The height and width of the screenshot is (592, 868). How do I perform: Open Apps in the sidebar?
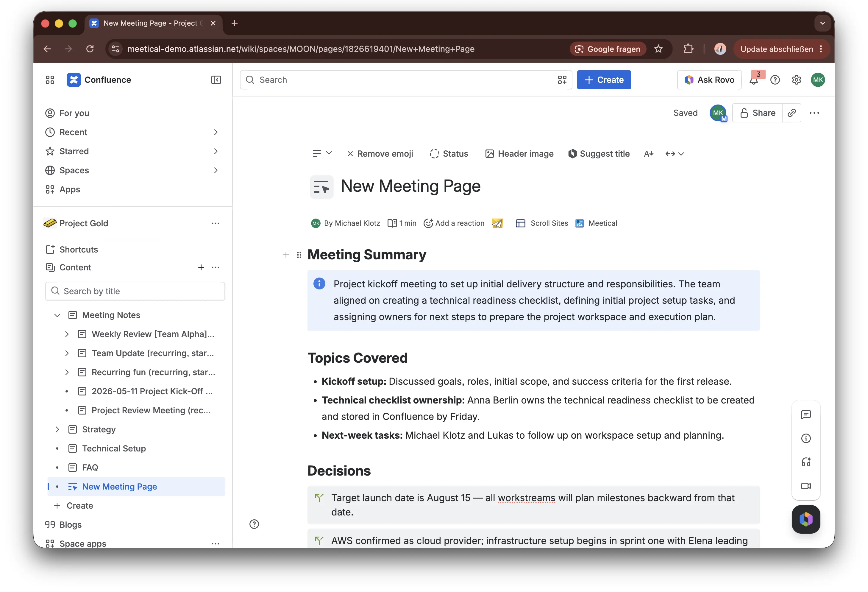point(69,189)
